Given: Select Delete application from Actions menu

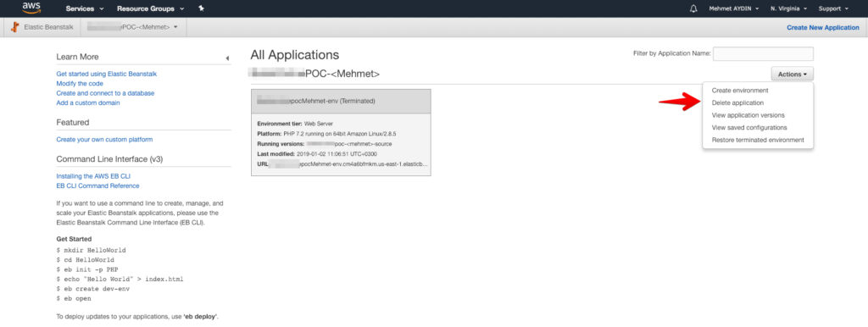Looking at the screenshot, I should point(738,103).
